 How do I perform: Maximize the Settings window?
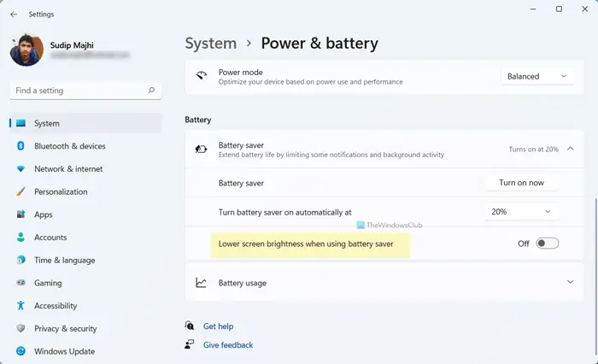tap(559, 9)
